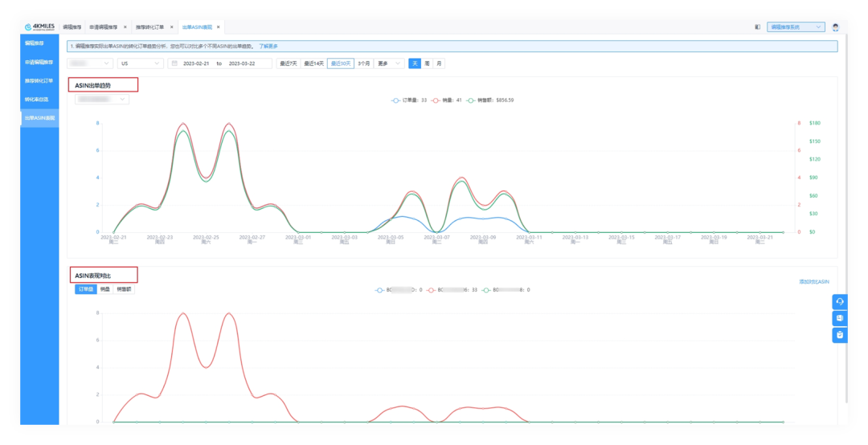
Task: Toggle first blue ASIN legend in comparison chart
Action: (x=399, y=290)
